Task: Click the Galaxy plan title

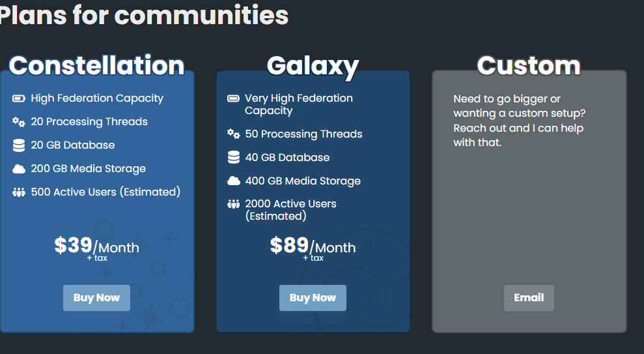Action: (313, 66)
